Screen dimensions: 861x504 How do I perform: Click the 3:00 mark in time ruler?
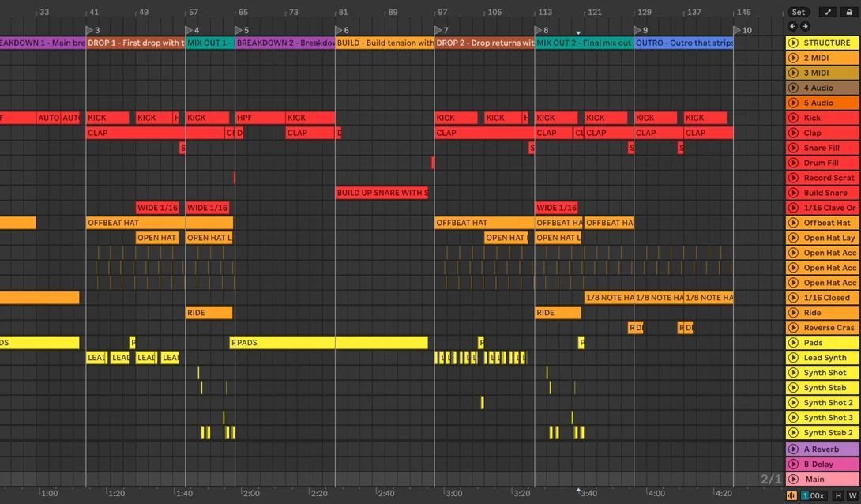453,493
